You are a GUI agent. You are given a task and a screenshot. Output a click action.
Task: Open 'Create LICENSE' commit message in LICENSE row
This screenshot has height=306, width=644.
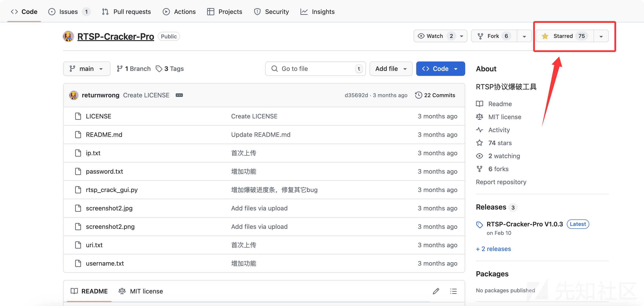(254, 116)
